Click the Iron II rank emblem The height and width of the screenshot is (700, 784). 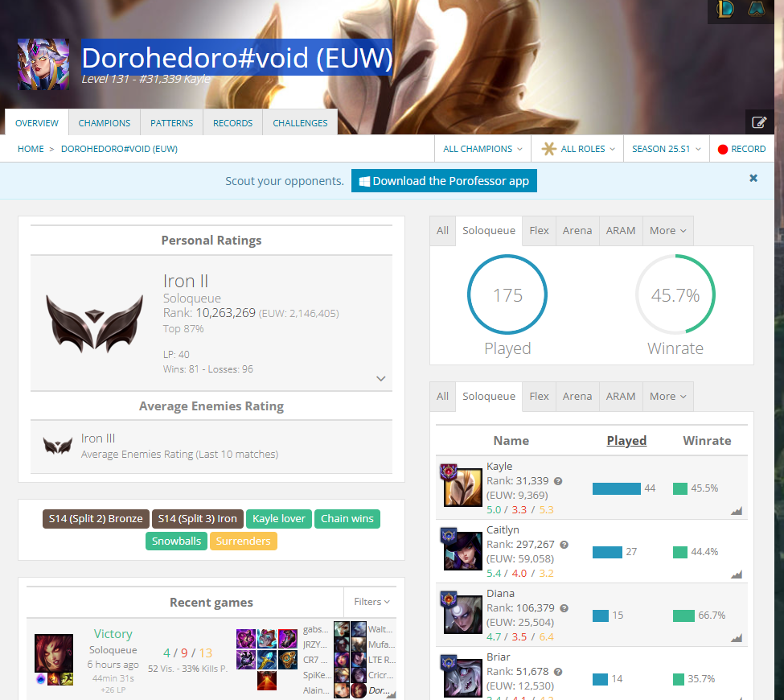click(x=95, y=323)
